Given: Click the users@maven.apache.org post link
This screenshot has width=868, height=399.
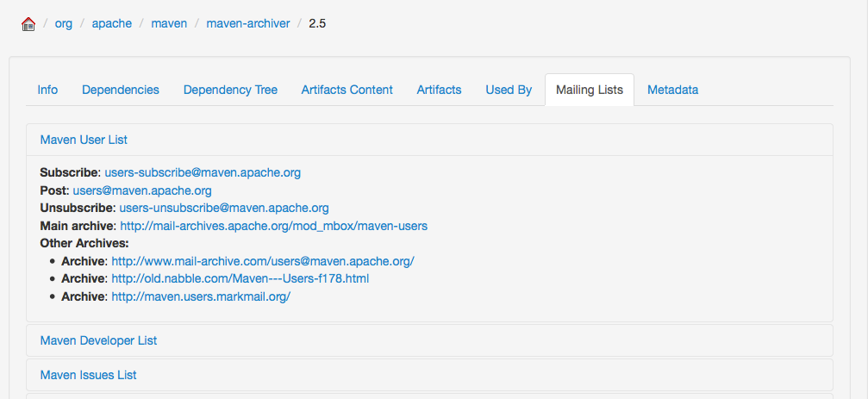Looking at the screenshot, I should pyautogui.click(x=142, y=190).
